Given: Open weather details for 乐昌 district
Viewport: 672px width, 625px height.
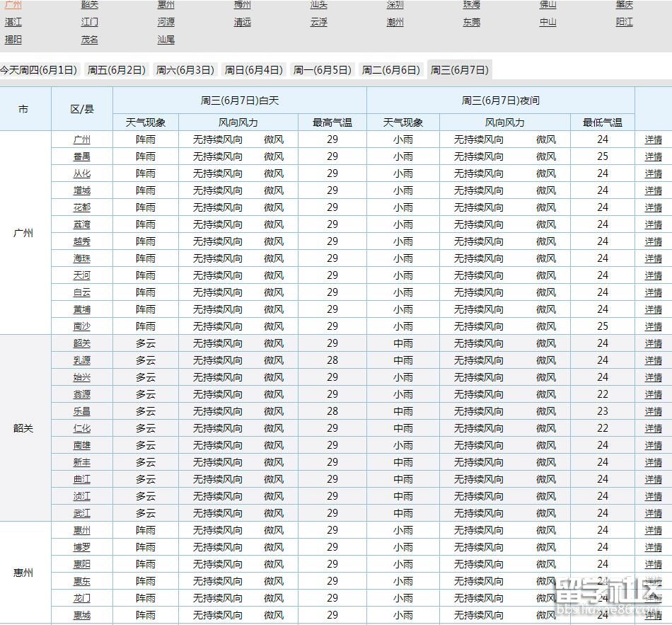Looking at the screenshot, I should (83, 411).
